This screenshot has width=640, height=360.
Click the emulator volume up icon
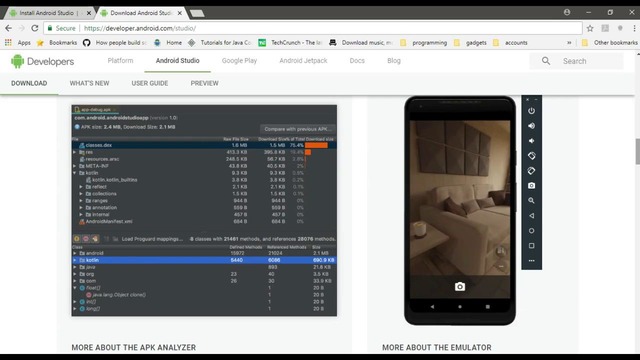(x=531, y=126)
